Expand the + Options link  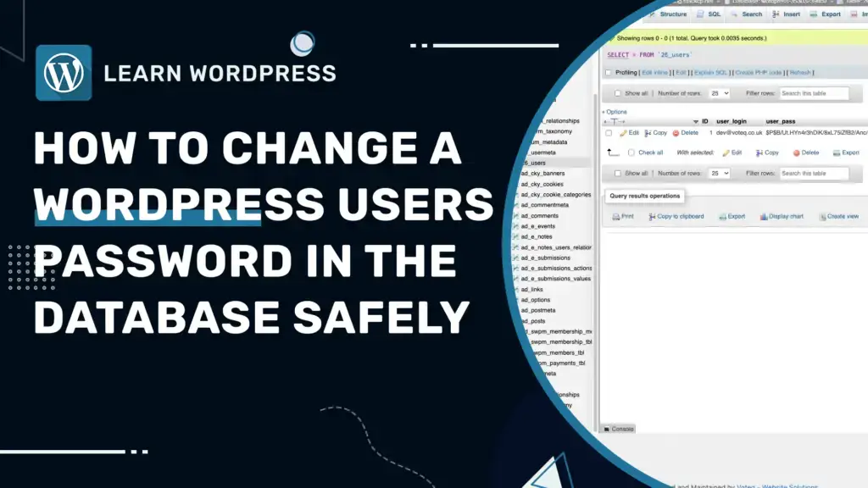click(x=615, y=112)
